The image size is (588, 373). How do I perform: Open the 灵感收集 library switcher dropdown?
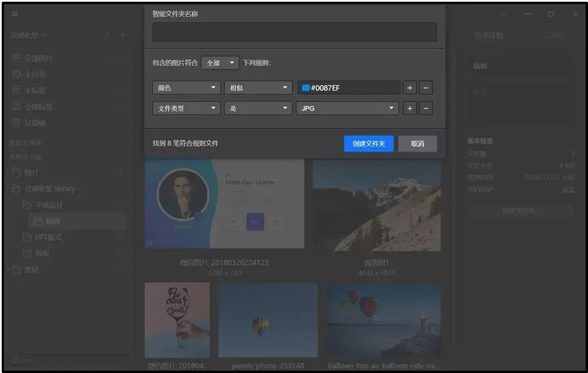click(28, 35)
